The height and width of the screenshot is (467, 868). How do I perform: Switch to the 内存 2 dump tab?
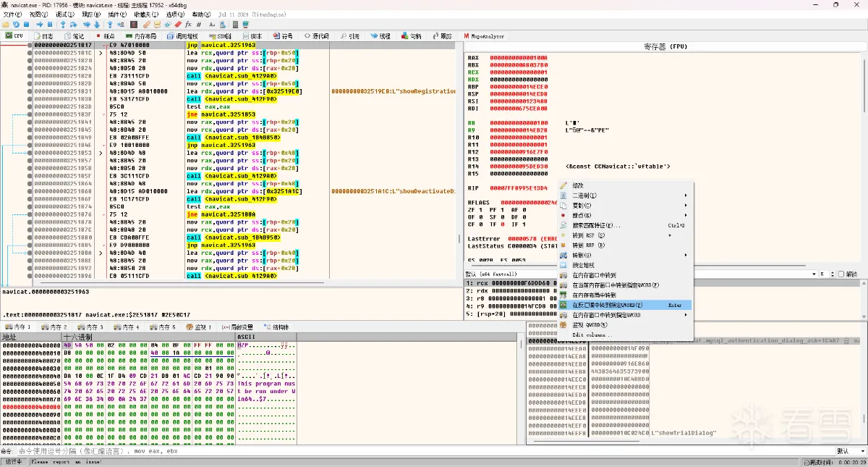[x=54, y=327]
